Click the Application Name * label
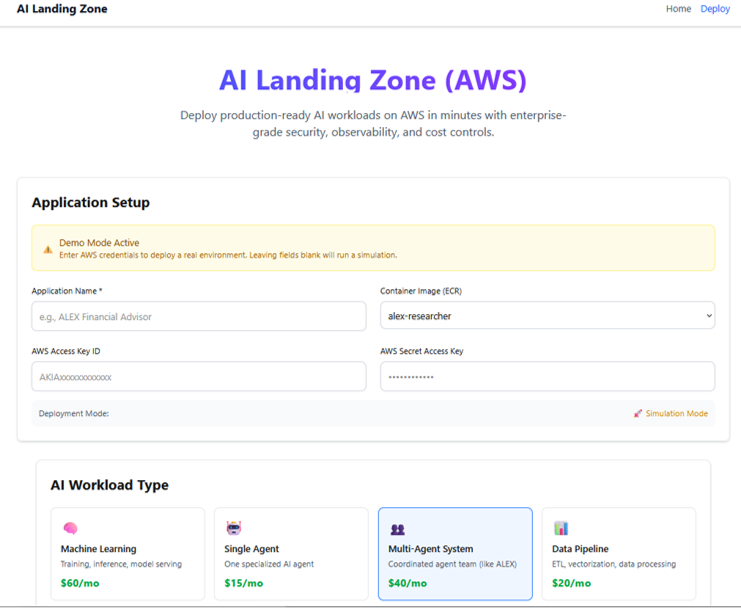 click(67, 291)
